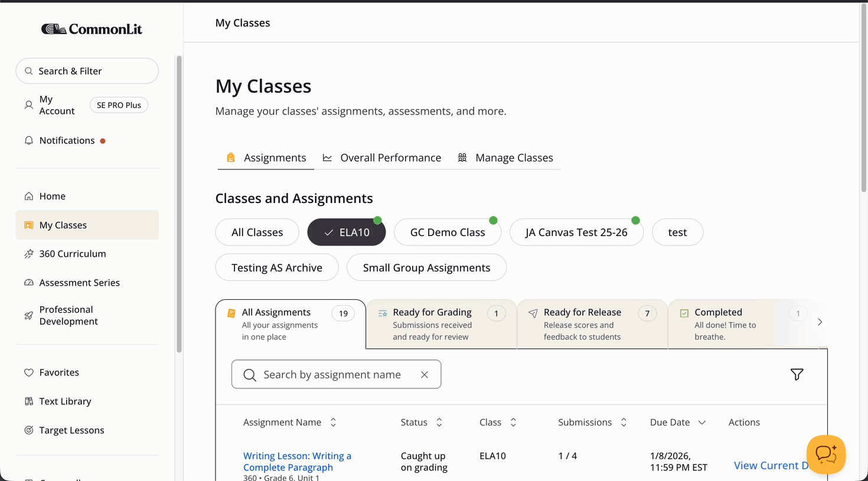
Task: Click the SE PRO Plus badge button
Action: click(119, 105)
